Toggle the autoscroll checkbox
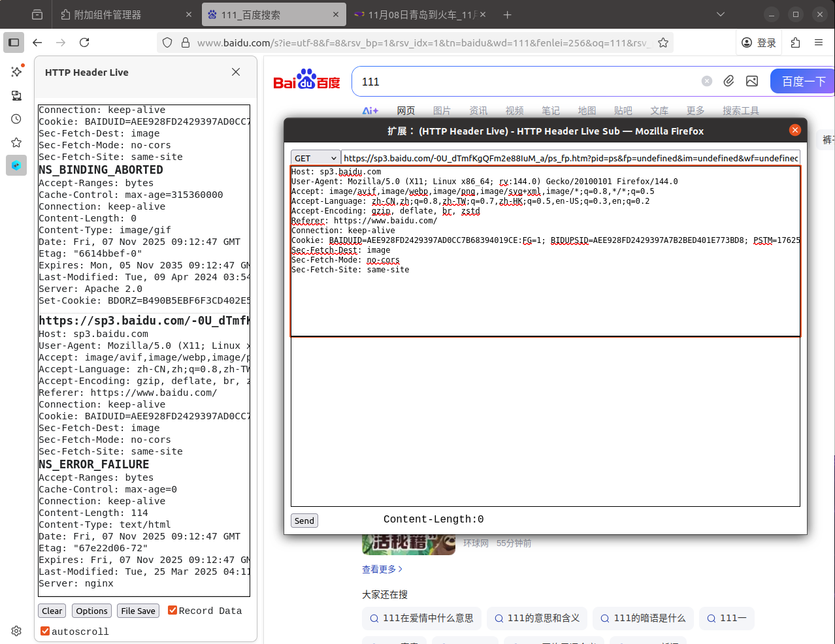This screenshot has height=644, width=835. pyautogui.click(x=45, y=631)
